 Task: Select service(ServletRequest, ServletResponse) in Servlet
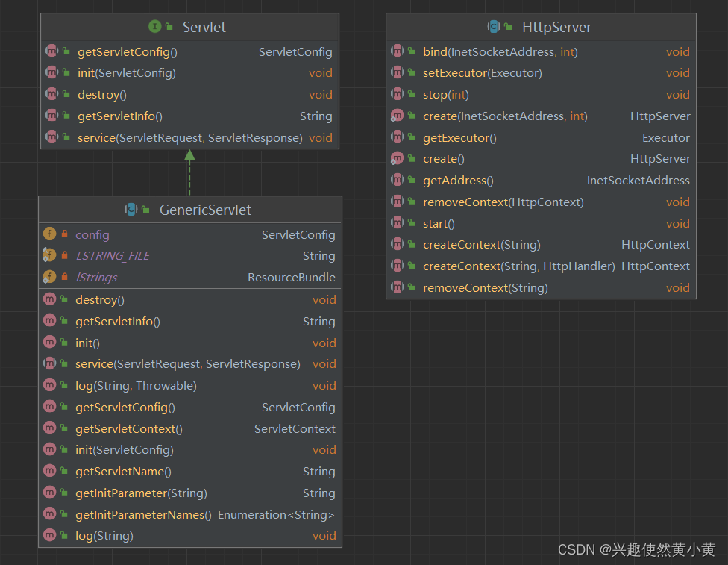[x=190, y=137]
